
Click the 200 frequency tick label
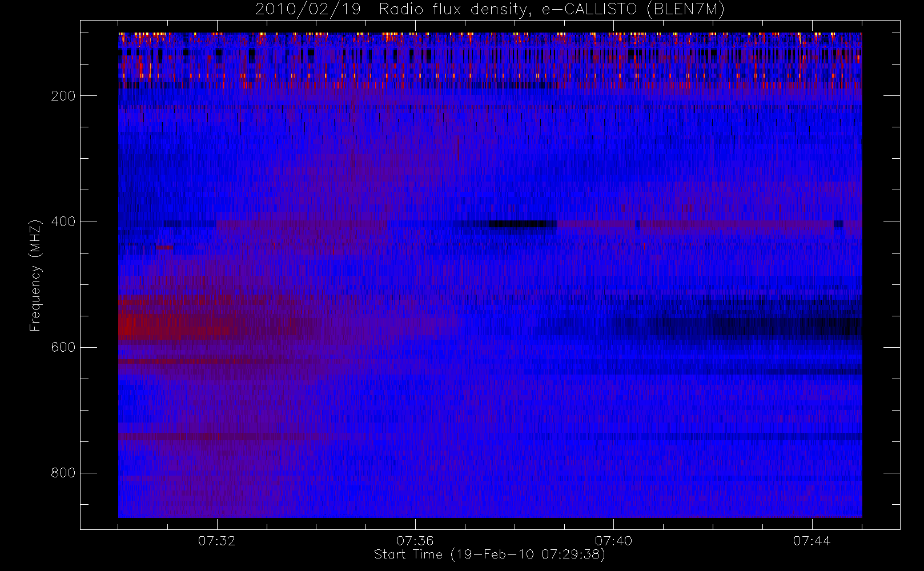pos(63,96)
